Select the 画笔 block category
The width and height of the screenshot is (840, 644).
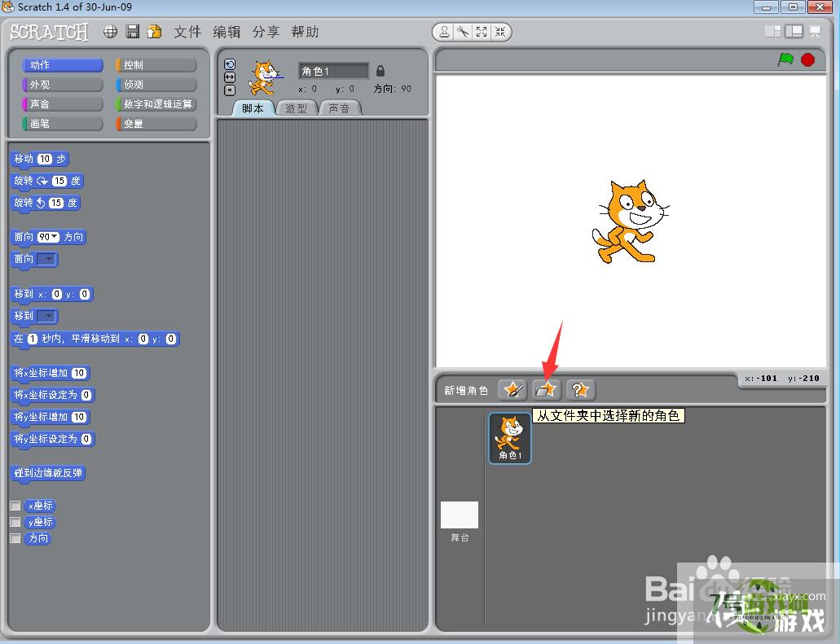click(x=63, y=124)
